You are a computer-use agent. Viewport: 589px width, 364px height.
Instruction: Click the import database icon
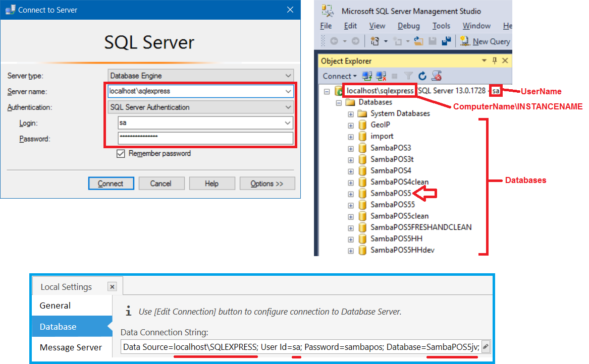(x=362, y=136)
